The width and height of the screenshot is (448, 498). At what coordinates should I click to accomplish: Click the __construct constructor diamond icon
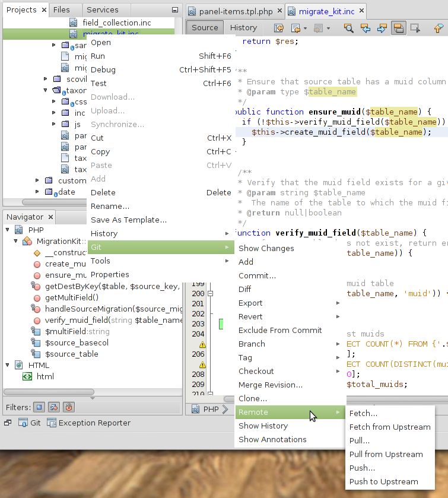tap(37, 253)
